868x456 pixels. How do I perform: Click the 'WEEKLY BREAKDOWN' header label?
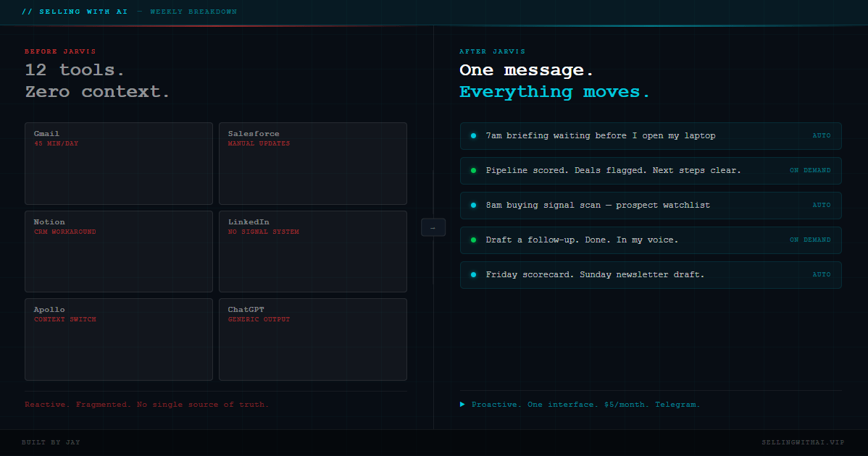click(x=193, y=12)
